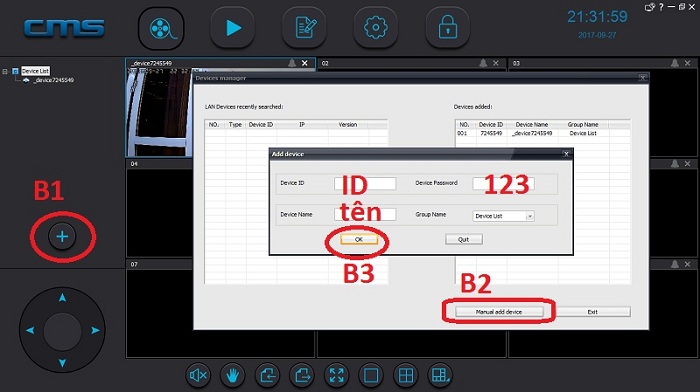The image size is (700, 392).
Task: Click IP column header in LAN devices table
Action: (x=302, y=125)
